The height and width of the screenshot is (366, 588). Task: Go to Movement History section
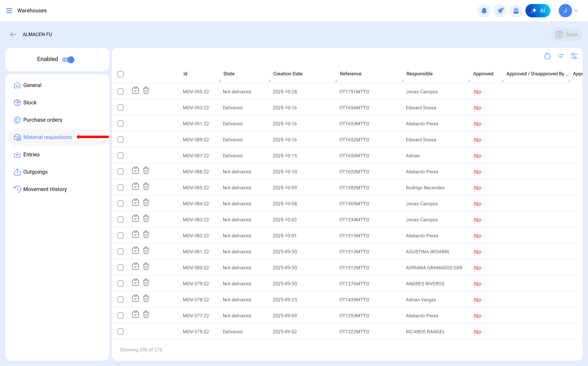45,189
